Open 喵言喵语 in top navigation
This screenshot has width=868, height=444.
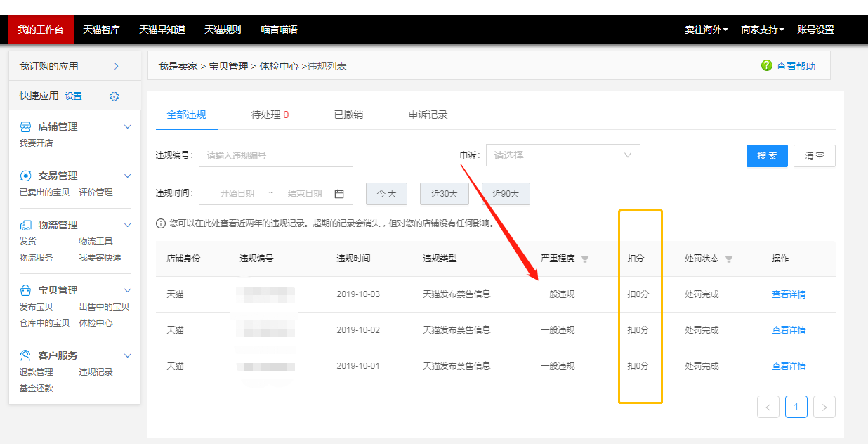tap(279, 30)
